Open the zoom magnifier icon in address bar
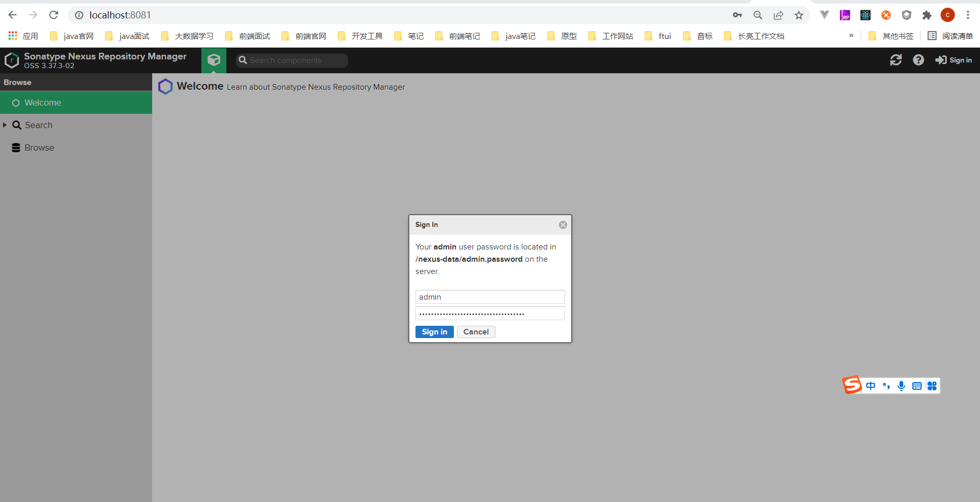The width and height of the screenshot is (980, 502). coord(758,15)
